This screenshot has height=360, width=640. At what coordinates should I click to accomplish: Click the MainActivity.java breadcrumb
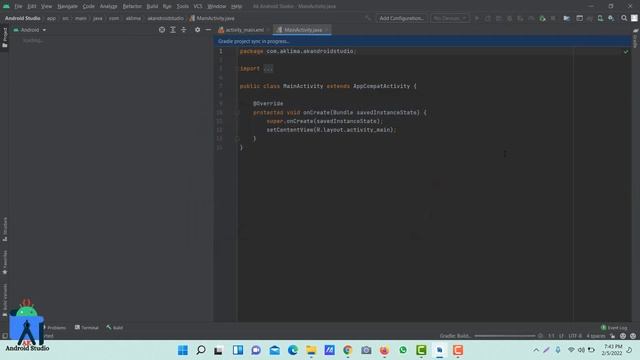[x=212, y=18]
